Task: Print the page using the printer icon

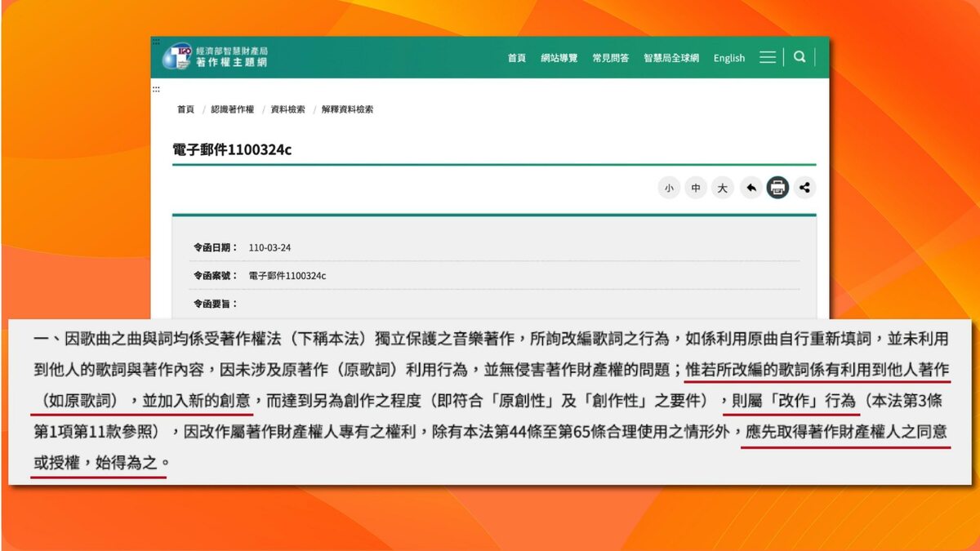Action: point(777,187)
